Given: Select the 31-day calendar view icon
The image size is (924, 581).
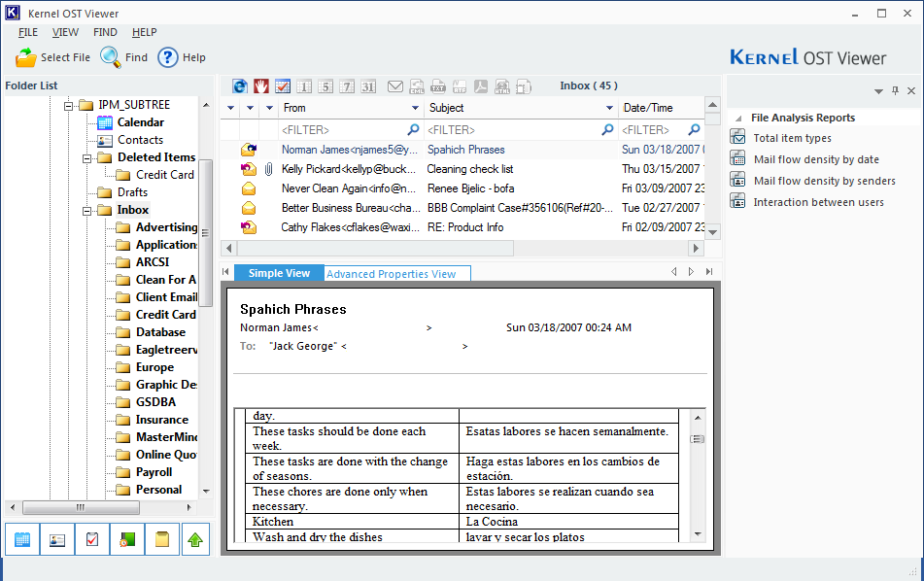Looking at the screenshot, I should 368,86.
